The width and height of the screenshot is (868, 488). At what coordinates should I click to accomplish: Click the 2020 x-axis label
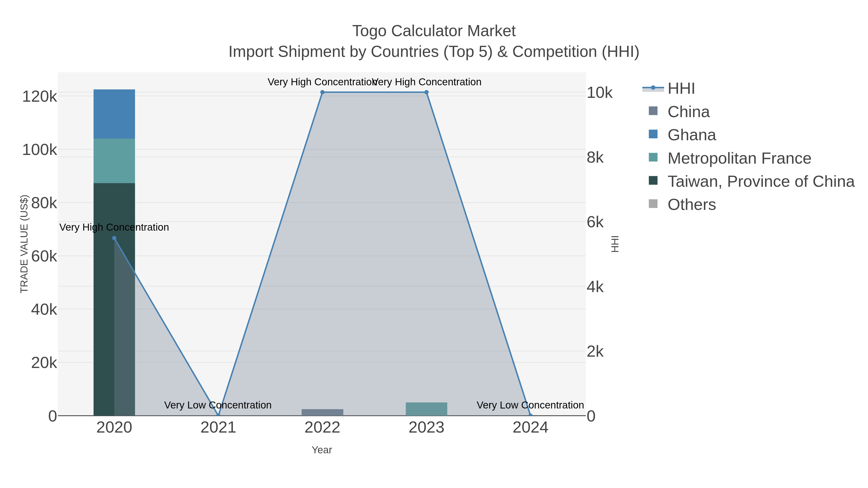click(x=114, y=428)
